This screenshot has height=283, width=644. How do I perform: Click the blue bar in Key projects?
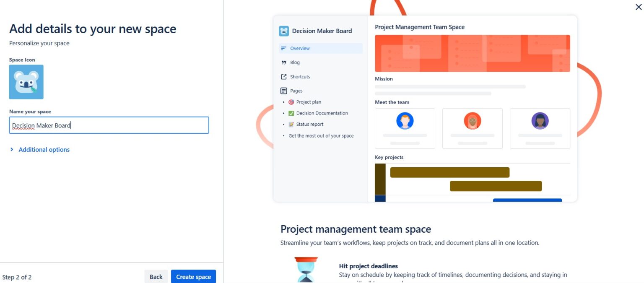pos(527,200)
